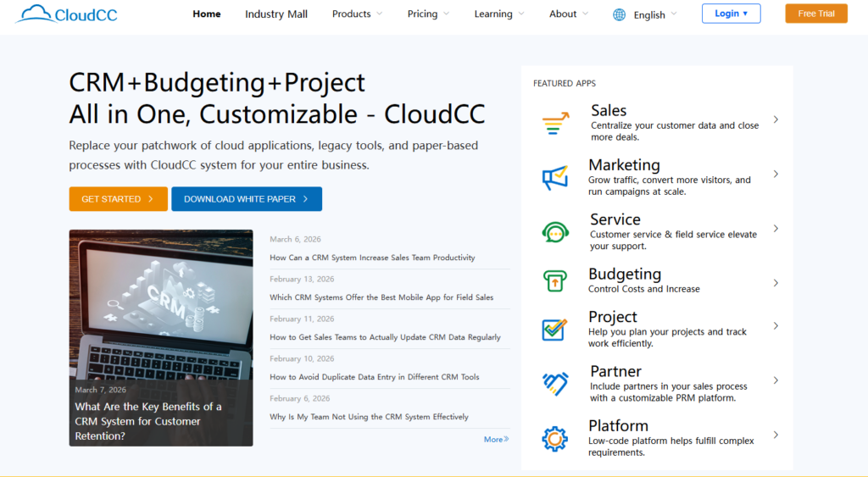The image size is (868, 477).
Task: Expand the Pricing dropdown menu
Action: (428, 14)
